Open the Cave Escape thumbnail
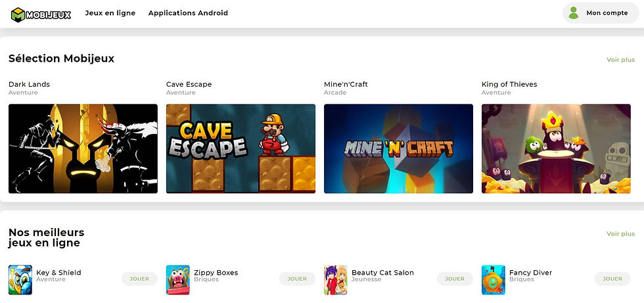This screenshot has height=303, width=644. (x=241, y=149)
